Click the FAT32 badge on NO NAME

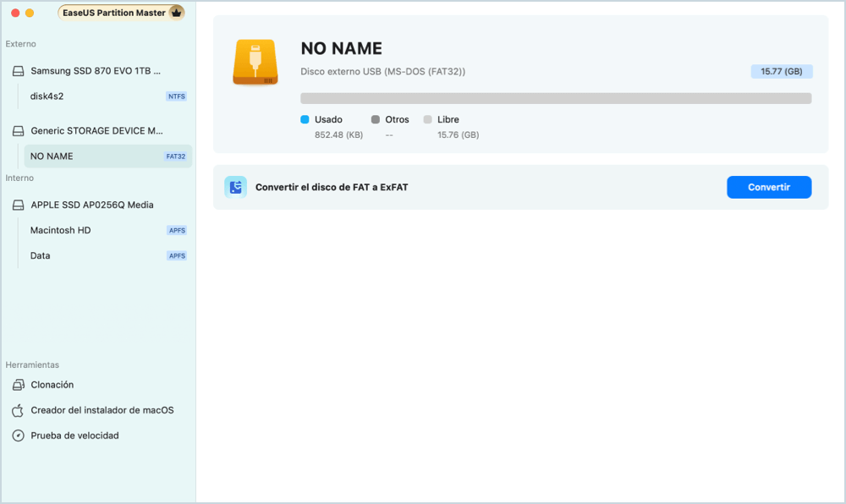pos(176,156)
